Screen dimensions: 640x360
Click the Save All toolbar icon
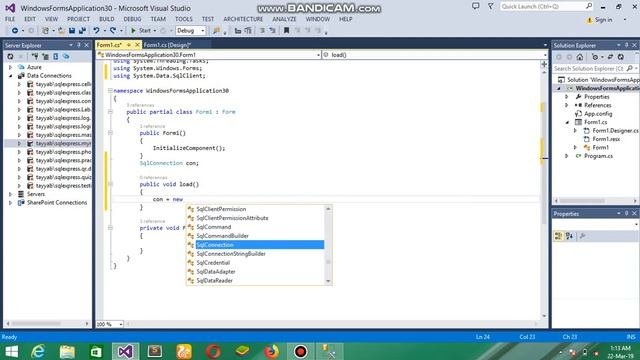tap(82, 31)
